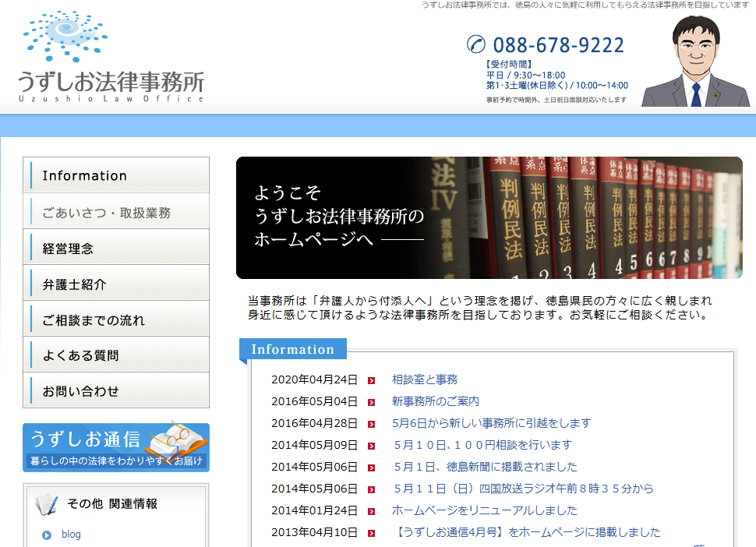Go to ご相談までの流れ page
Image resolution: width=756 pixels, height=547 pixels.
[116, 320]
